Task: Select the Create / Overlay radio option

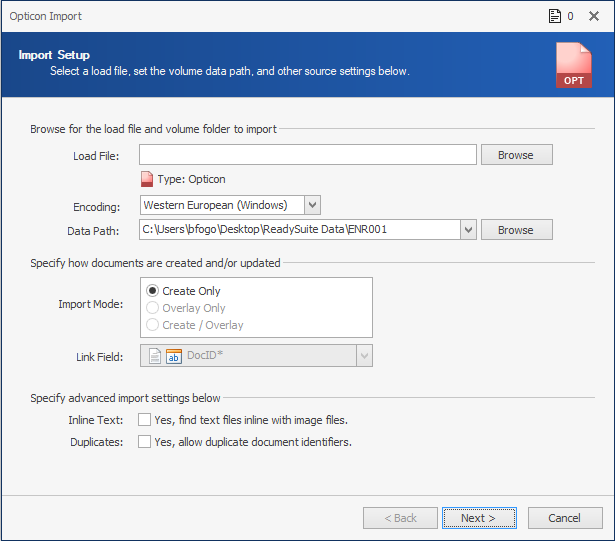Action: (152, 325)
